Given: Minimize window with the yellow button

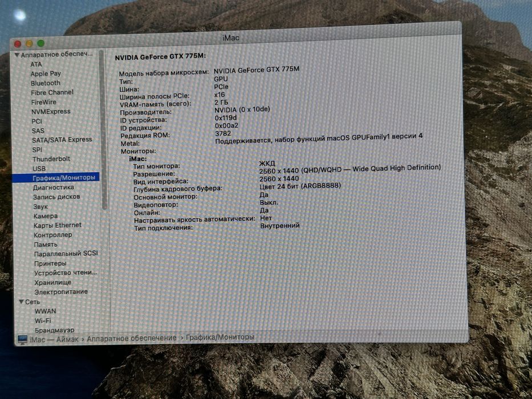Looking at the screenshot, I should (29, 43).
